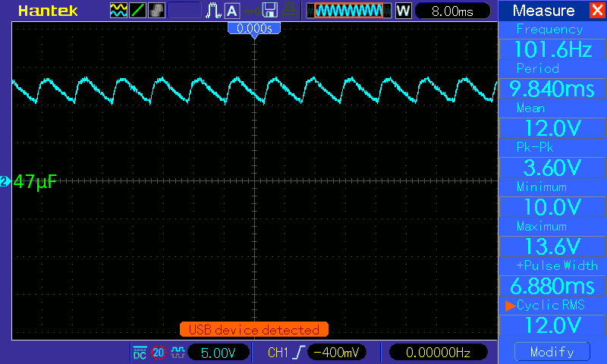Click the 5.00V vertical scale readout
The height and width of the screenshot is (364, 607).
click(x=218, y=353)
